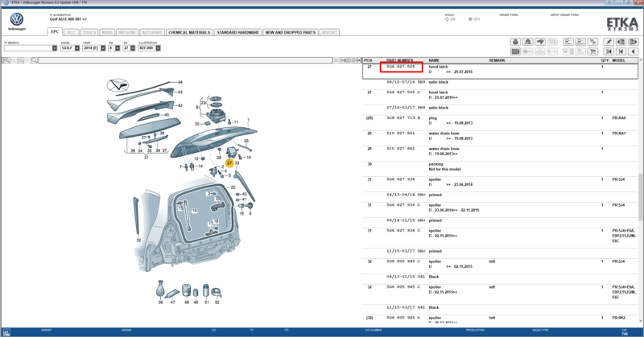Click the print icon in the toolbar
This screenshot has height=337, width=644.
pos(515,42)
